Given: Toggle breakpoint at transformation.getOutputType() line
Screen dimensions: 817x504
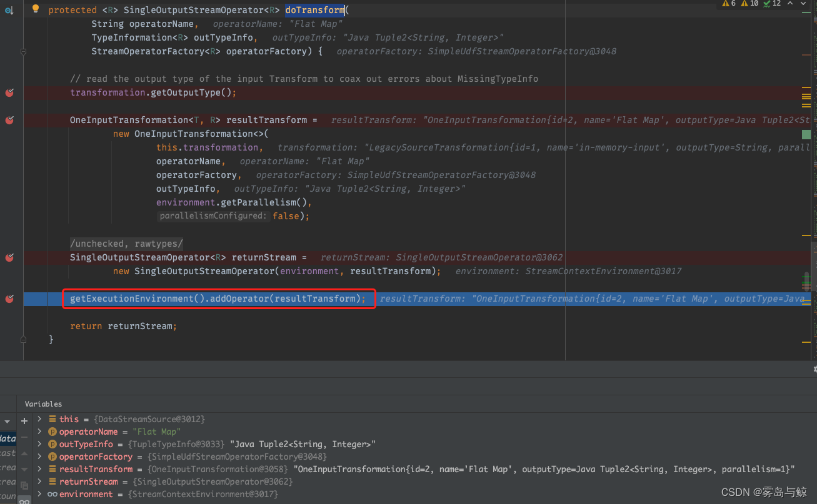Looking at the screenshot, I should [9, 92].
